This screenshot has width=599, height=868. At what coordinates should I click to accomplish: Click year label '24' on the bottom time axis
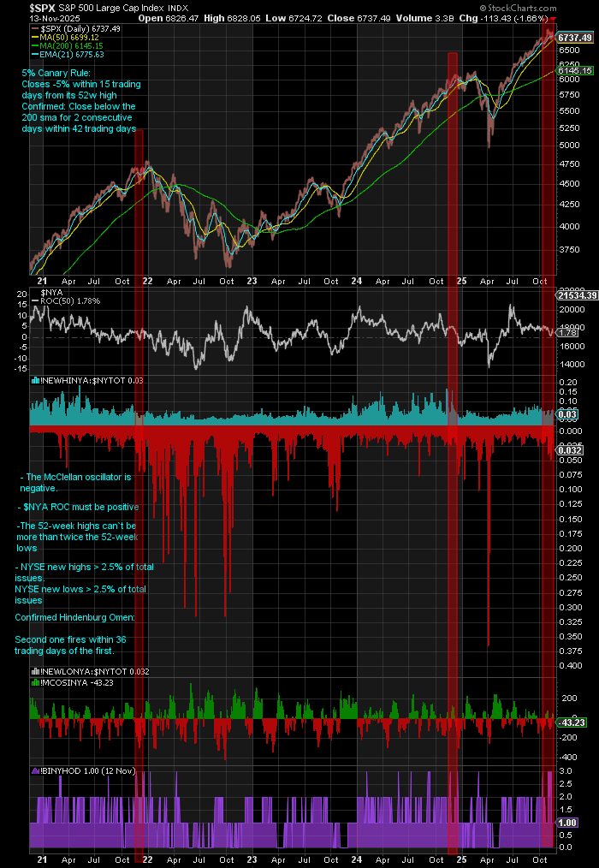357,859
